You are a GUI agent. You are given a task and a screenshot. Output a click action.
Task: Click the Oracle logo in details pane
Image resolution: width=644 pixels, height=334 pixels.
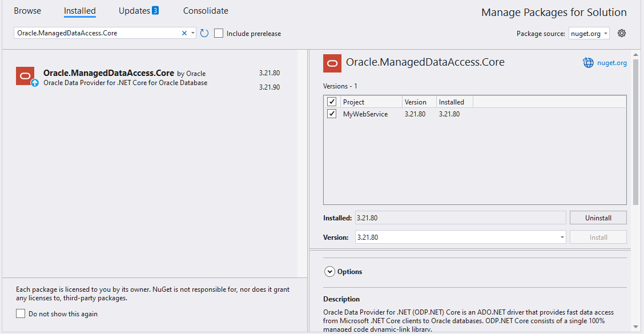click(x=332, y=63)
